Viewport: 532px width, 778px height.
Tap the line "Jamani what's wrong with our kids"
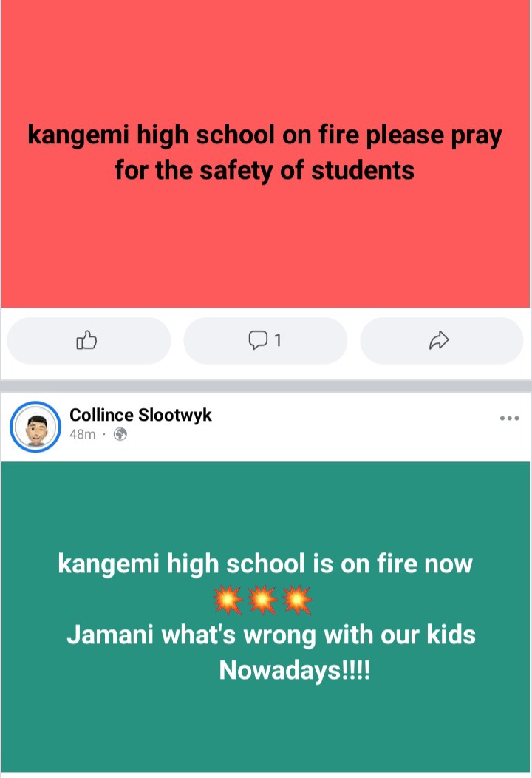[271, 635]
